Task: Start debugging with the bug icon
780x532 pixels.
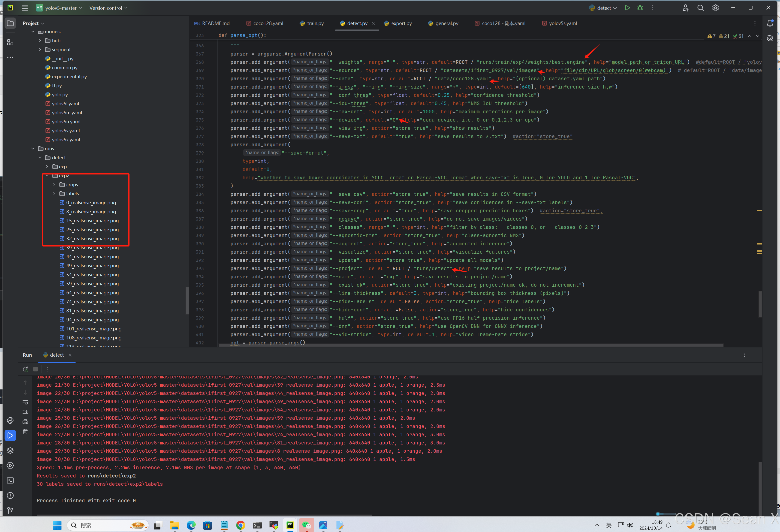Action: point(640,8)
